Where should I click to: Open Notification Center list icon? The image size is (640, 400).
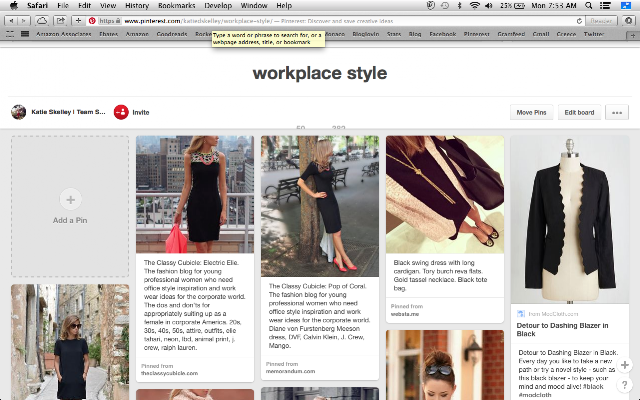[x=605, y=5]
